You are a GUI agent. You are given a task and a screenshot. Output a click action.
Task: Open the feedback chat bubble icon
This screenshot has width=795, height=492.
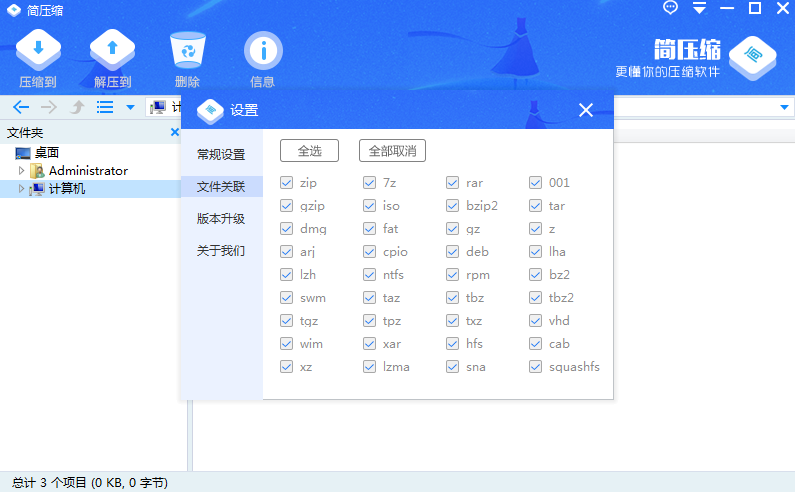(670, 8)
